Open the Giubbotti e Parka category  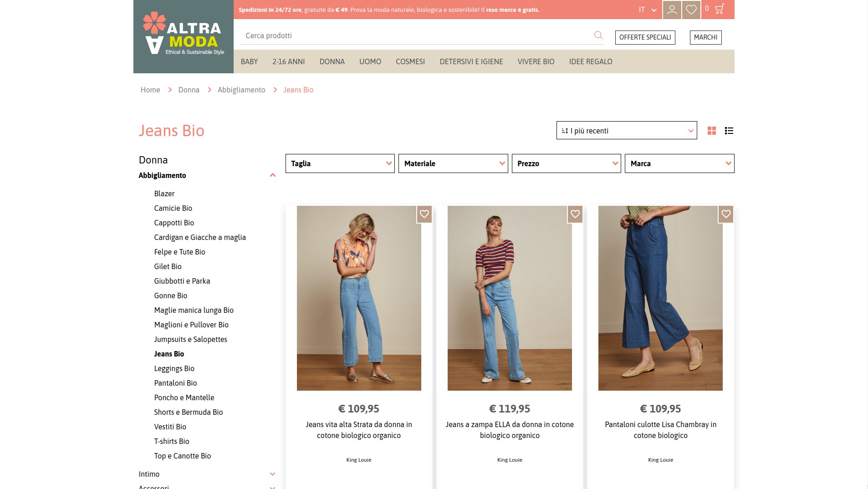pos(182,281)
